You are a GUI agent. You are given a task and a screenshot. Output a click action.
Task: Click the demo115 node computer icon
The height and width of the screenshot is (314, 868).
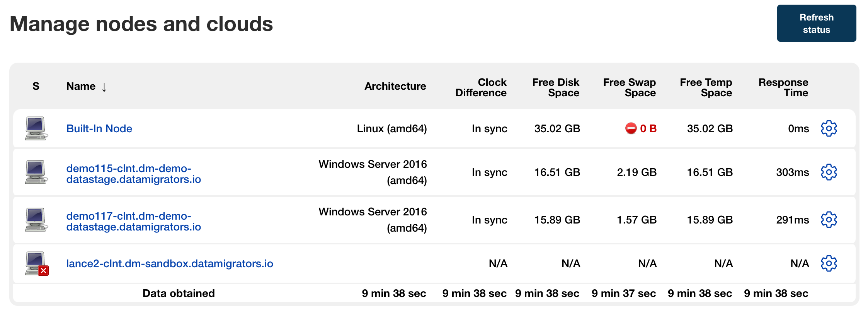pyautogui.click(x=36, y=172)
